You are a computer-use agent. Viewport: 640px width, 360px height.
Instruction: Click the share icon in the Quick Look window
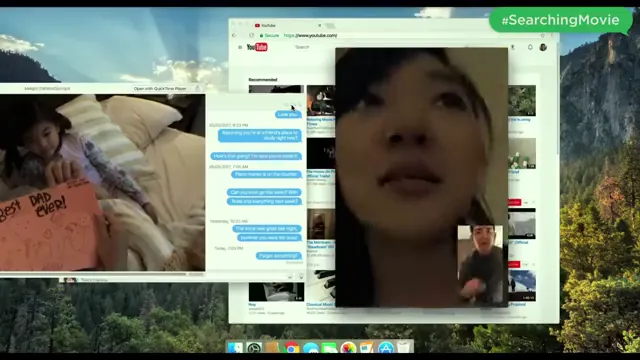[x=197, y=88]
